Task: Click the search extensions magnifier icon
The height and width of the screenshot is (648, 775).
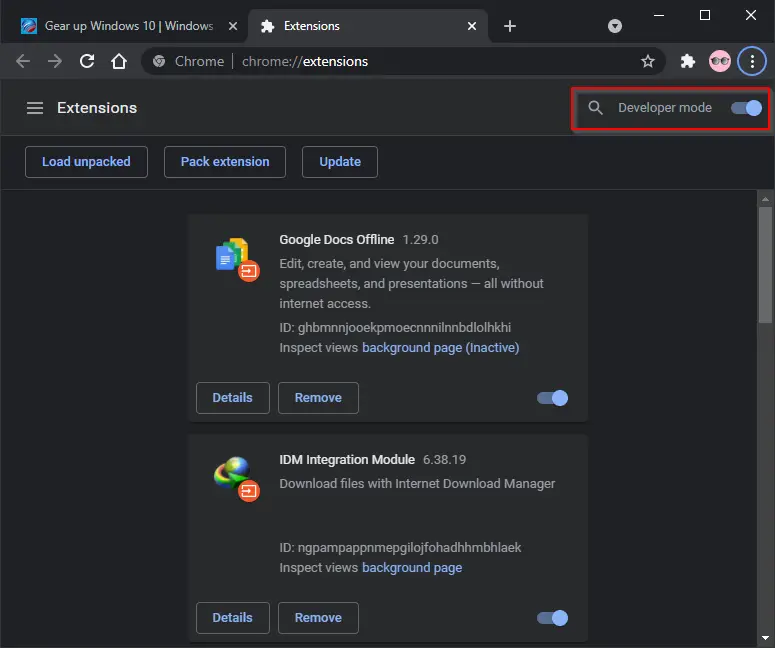Action: pos(595,108)
